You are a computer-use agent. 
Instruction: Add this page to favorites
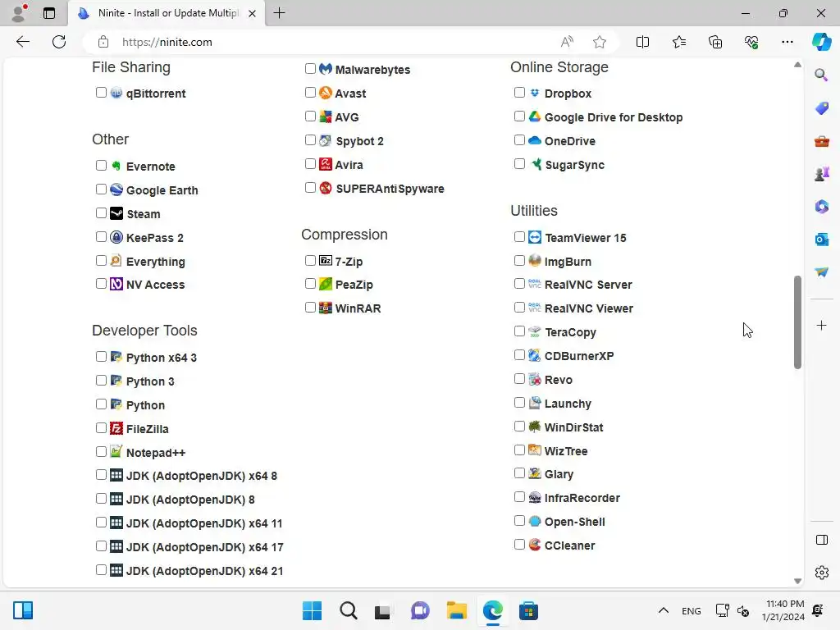(x=600, y=42)
